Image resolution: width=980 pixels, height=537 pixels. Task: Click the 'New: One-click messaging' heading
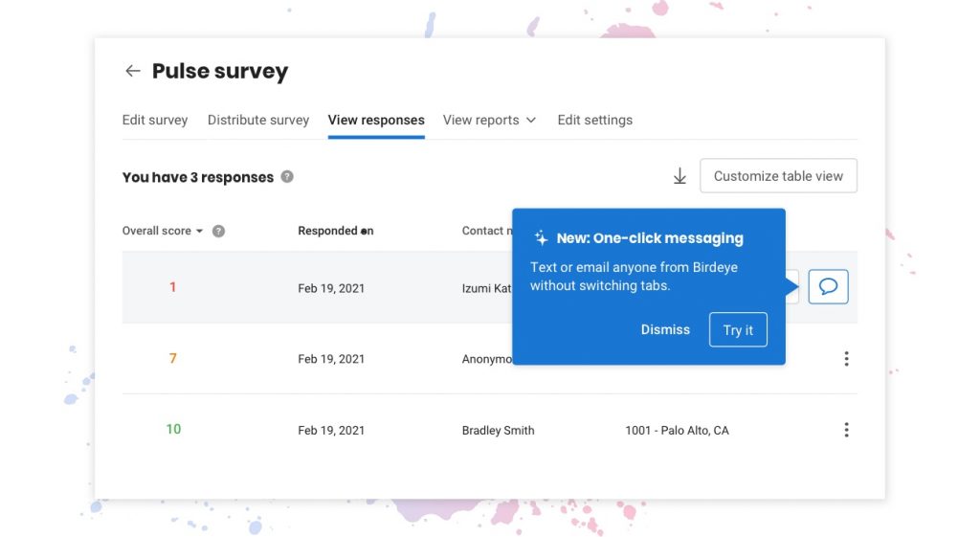tap(650, 238)
